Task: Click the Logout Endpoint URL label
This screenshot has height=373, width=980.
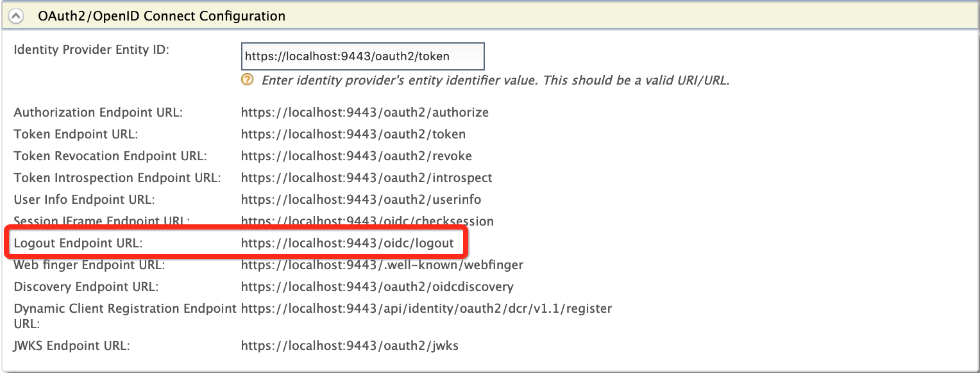Action: pos(78,244)
